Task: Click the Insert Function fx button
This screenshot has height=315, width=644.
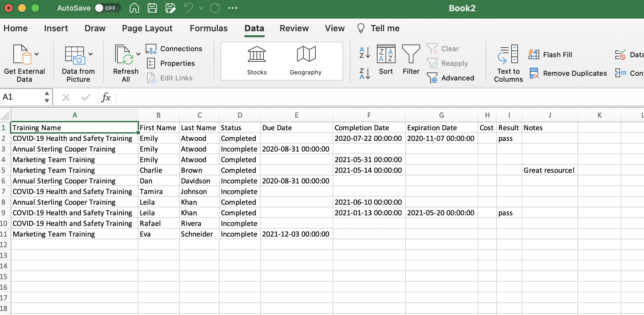Action: point(106,97)
